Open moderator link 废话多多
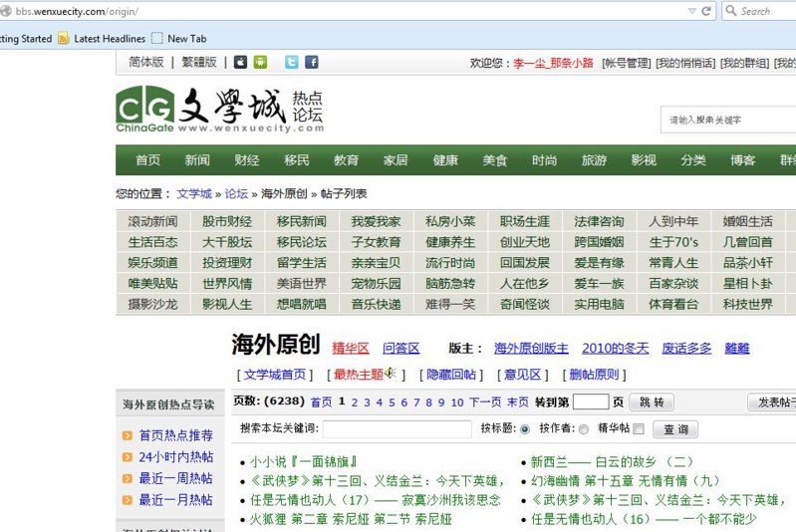This screenshot has height=532, width=796. [686, 349]
